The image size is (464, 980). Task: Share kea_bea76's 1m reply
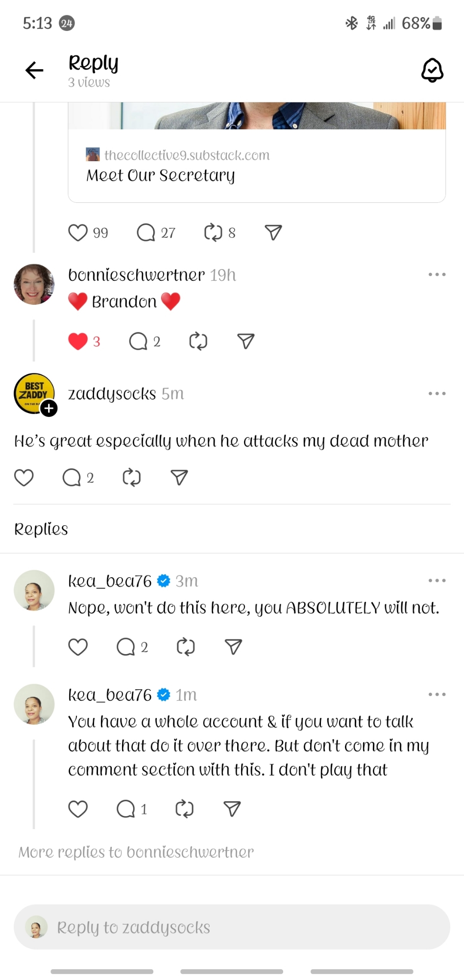(232, 808)
